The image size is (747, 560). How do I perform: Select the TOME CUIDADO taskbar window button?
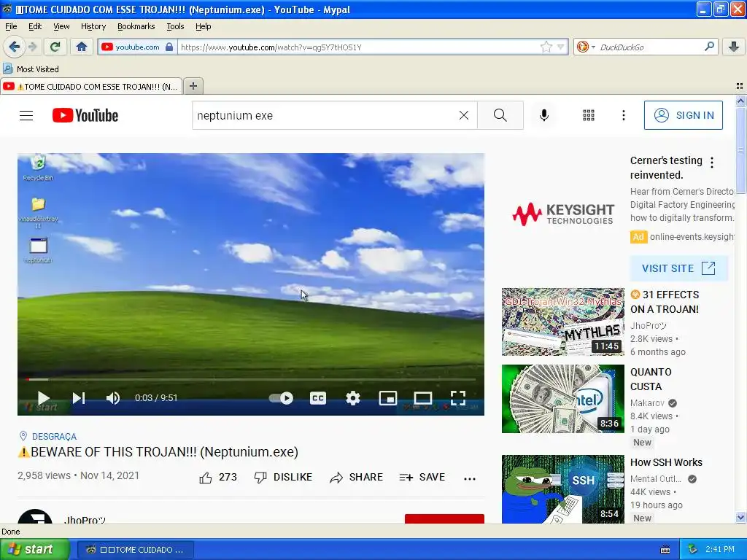[x=136, y=550]
